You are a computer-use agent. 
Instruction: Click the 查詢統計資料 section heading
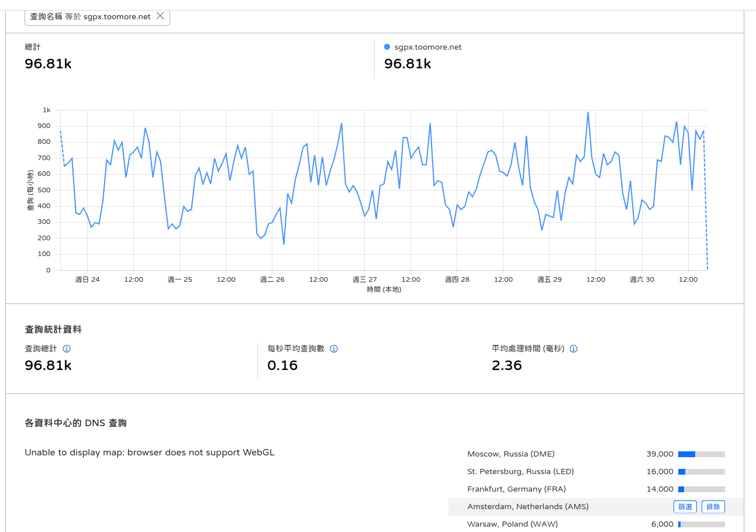coord(53,330)
